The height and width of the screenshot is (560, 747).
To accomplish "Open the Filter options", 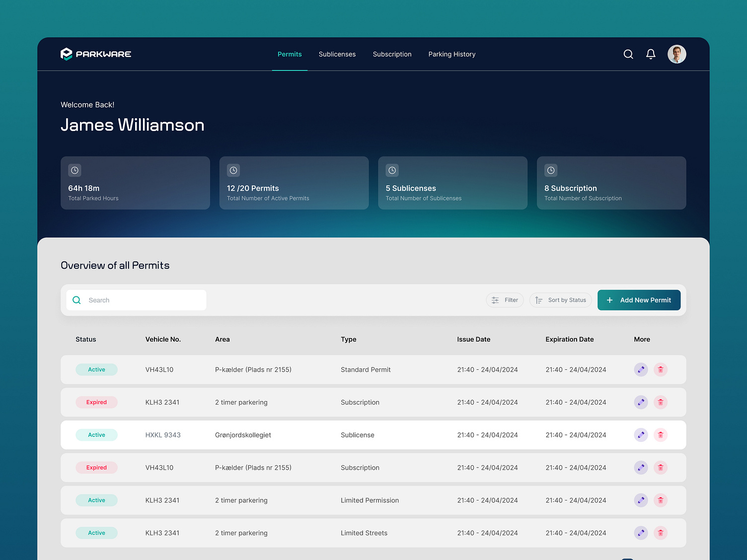I will pos(505,300).
